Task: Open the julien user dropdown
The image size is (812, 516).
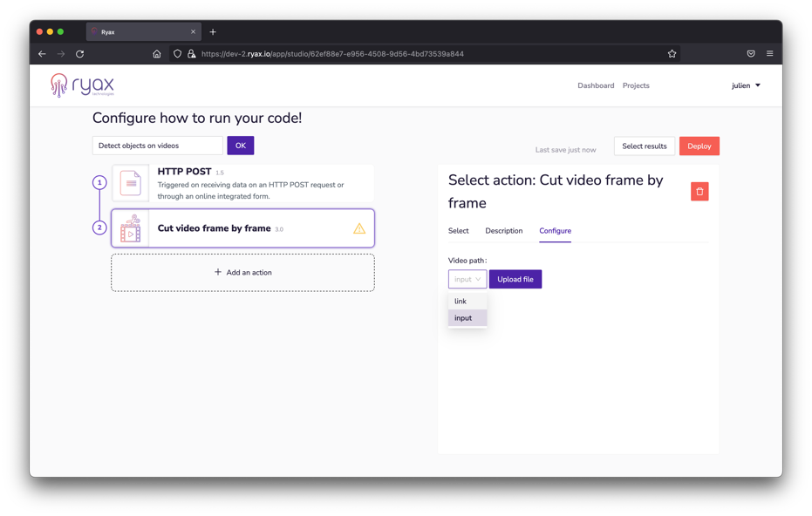Action: [x=746, y=85]
